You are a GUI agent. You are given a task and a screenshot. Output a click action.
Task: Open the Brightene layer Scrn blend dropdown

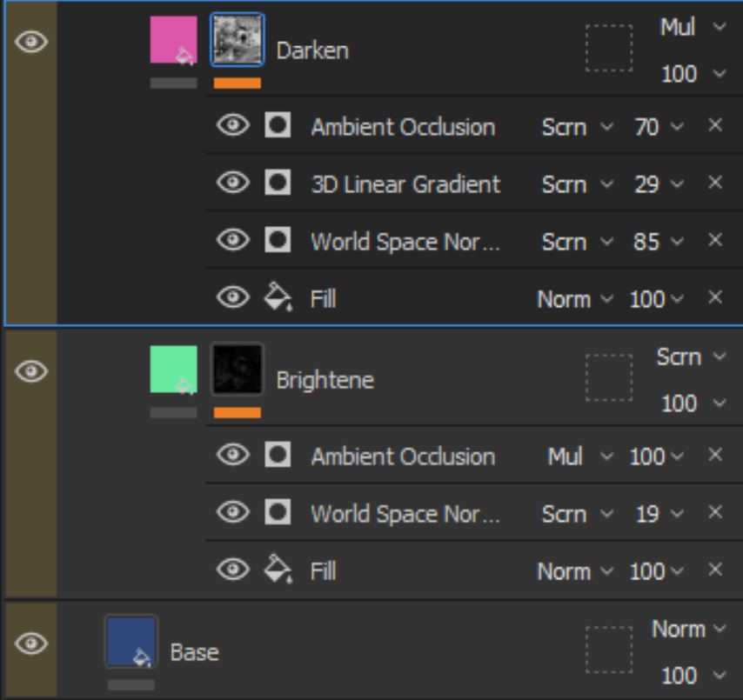690,357
